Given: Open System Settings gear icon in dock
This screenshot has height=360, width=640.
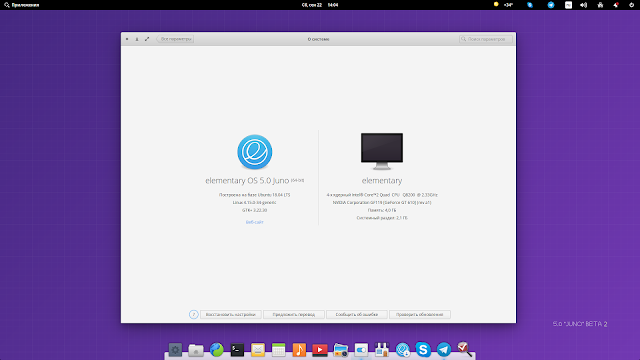Looking at the screenshot, I should (175, 350).
